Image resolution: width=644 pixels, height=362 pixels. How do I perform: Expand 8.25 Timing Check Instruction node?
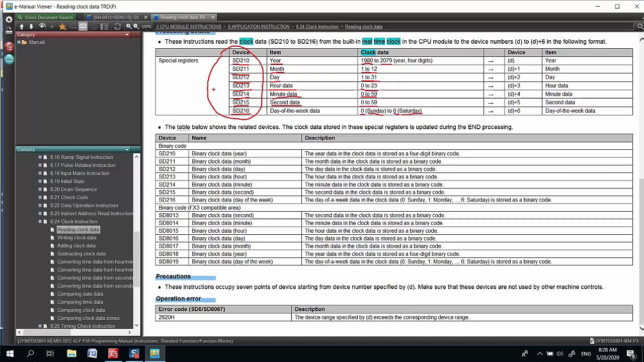40,326
